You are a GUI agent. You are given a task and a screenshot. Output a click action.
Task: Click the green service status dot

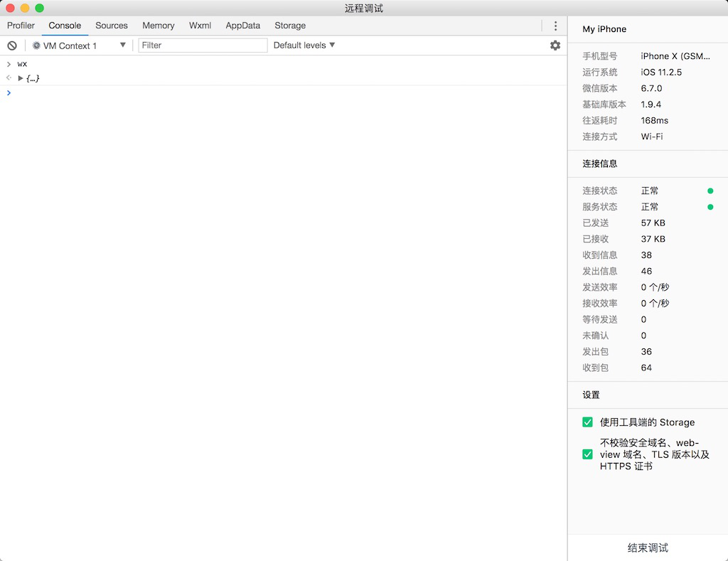(x=710, y=207)
